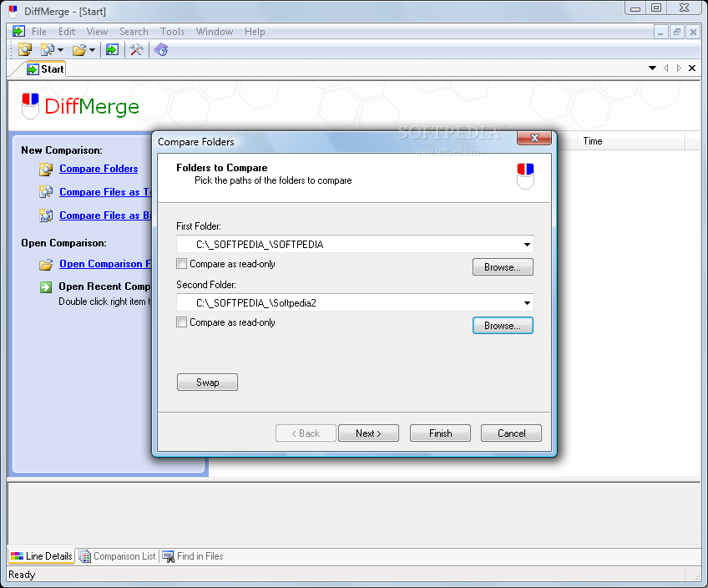Image resolution: width=708 pixels, height=588 pixels.
Task: Click the new folder comparison toolbar icon
Action: pyautogui.click(x=25, y=49)
